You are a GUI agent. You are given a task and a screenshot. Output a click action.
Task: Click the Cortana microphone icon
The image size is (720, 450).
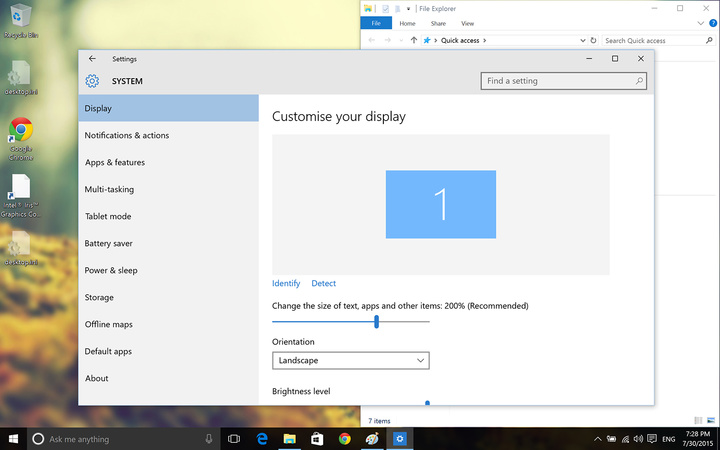[x=209, y=438]
